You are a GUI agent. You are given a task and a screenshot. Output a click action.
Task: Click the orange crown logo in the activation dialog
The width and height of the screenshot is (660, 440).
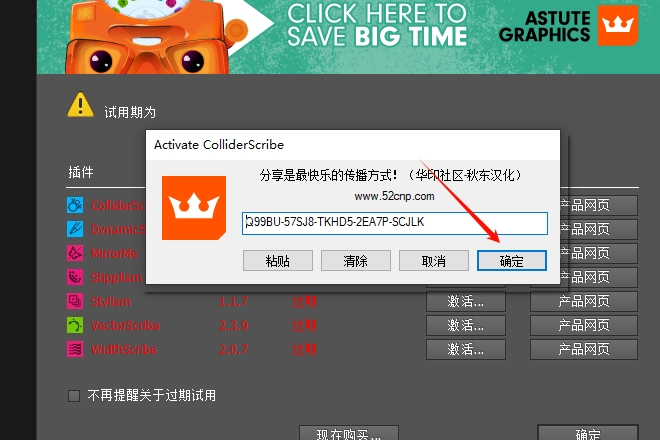[194, 208]
